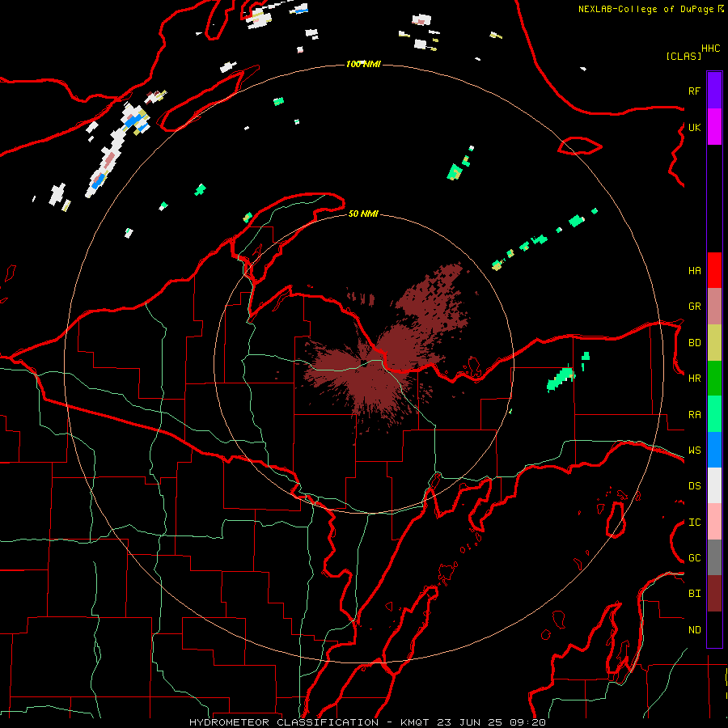Click the "NEXLAB-College of DuPage" credit text
The width and height of the screenshot is (728, 728).
click(645, 9)
